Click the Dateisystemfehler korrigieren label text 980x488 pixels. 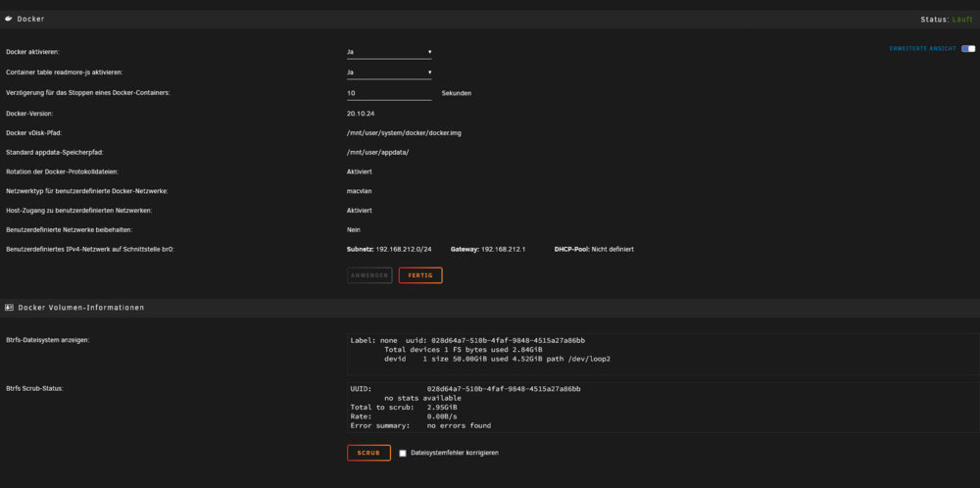click(455, 453)
